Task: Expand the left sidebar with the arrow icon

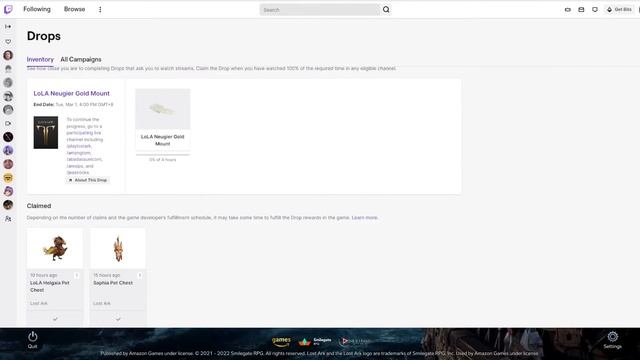Action: point(8,27)
